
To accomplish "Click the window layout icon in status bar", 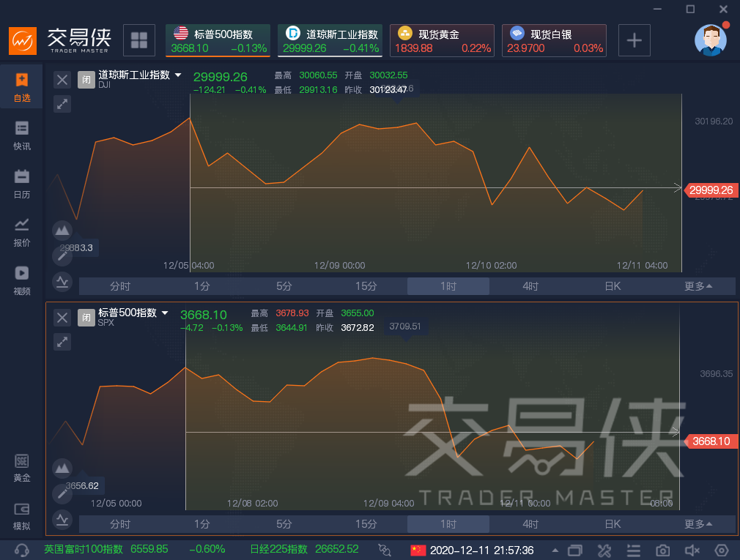I will tap(575, 550).
